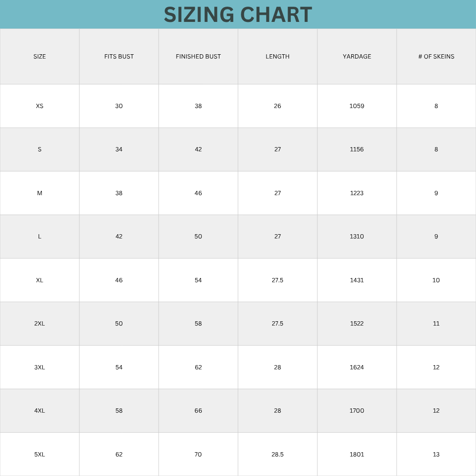The width and height of the screenshot is (476, 476).
Task: Click the 1801 yardage cell
Action: click(x=357, y=455)
